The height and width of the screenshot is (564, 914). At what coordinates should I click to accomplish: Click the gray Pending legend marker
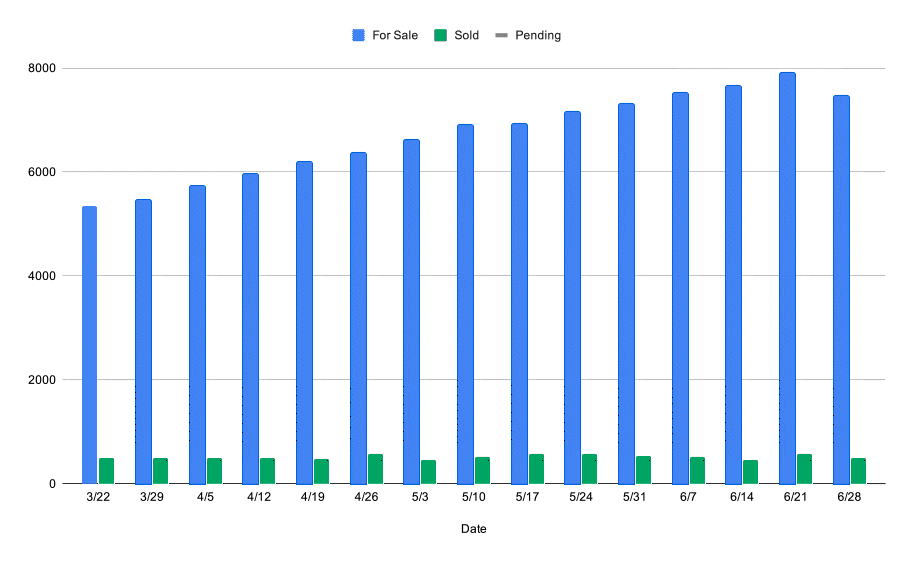pos(501,36)
